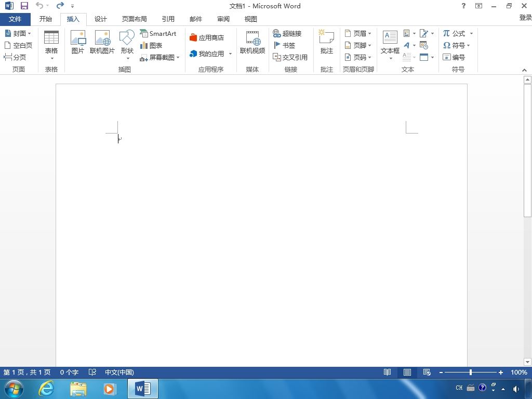Insert a SmartArt graphic
Viewport: 532px width, 399px height.
pyautogui.click(x=158, y=33)
